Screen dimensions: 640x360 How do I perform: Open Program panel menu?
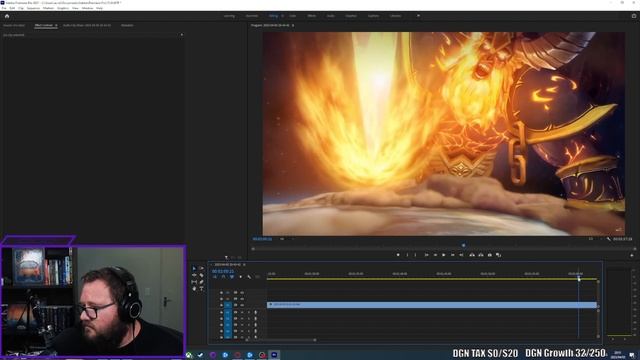(x=293, y=25)
